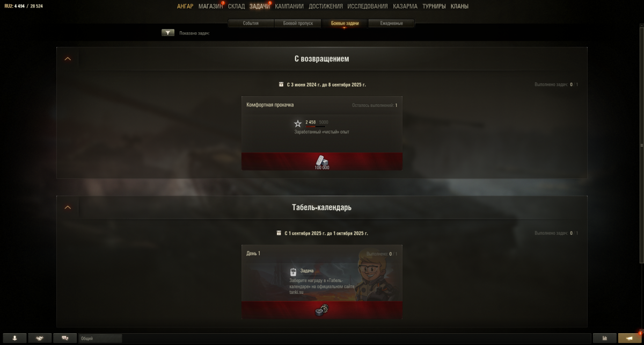Viewport: 644px width, 345px height.
Task: Select the Ежедневные tab
Action: pos(392,24)
